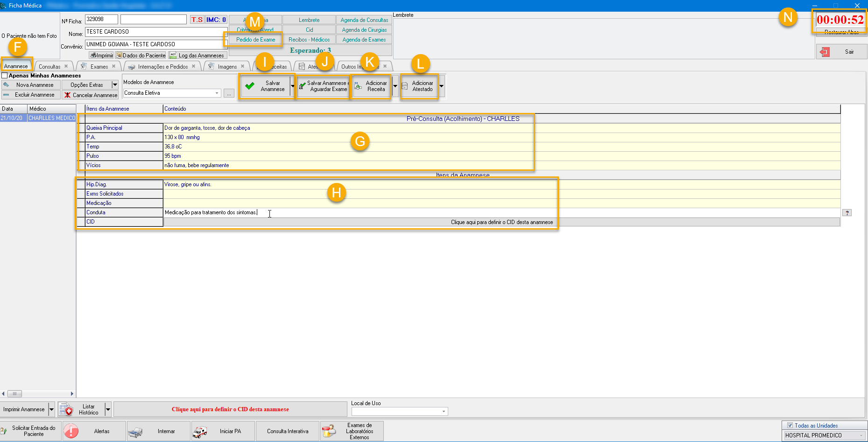Viewport: 868px width, 442px height.
Task: Open the Modelos de Anamnese combo box
Action: [217, 93]
